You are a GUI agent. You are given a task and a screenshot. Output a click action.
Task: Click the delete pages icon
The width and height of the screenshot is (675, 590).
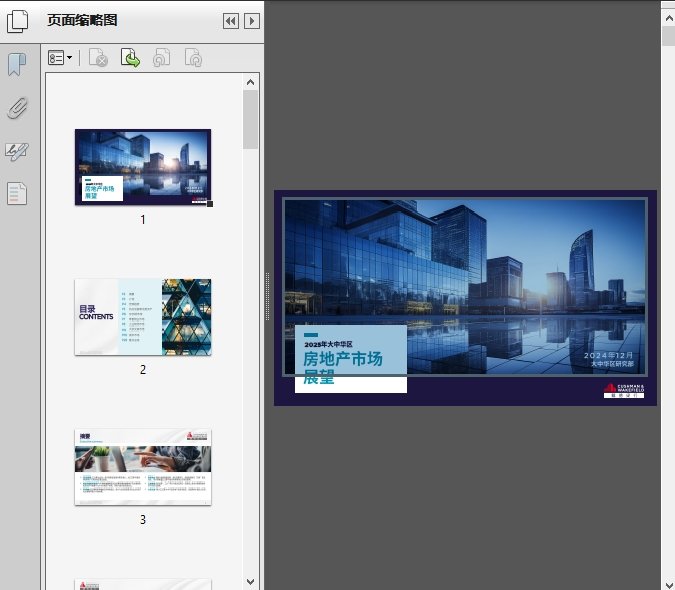click(x=98, y=58)
